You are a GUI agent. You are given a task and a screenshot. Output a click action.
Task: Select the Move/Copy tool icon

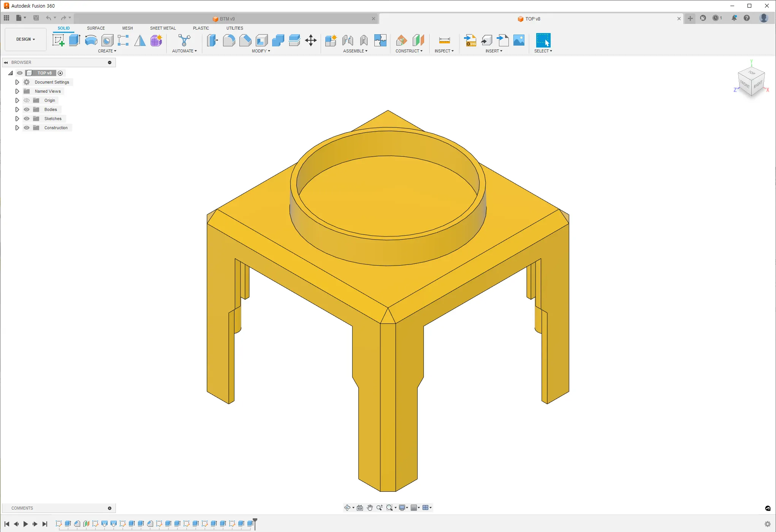(x=311, y=40)
